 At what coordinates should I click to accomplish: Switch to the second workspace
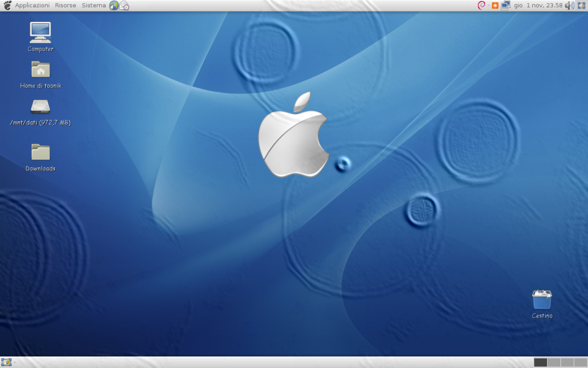point(554,362)
